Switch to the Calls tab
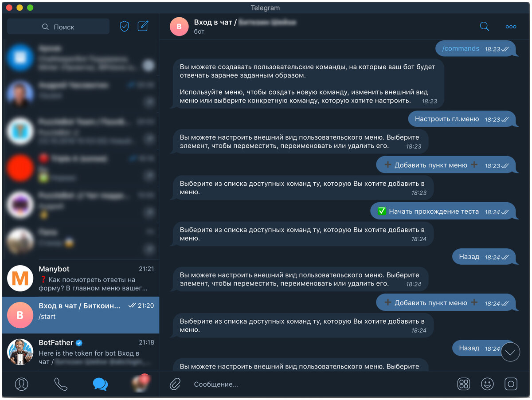532x400 pixels. click(x=61, y=384)
